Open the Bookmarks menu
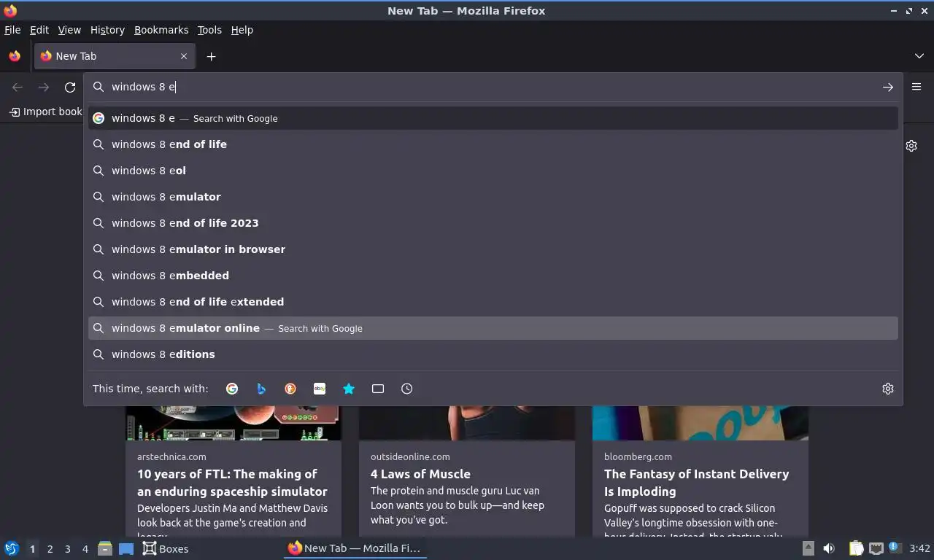934x560 pixels. (161, 30)
